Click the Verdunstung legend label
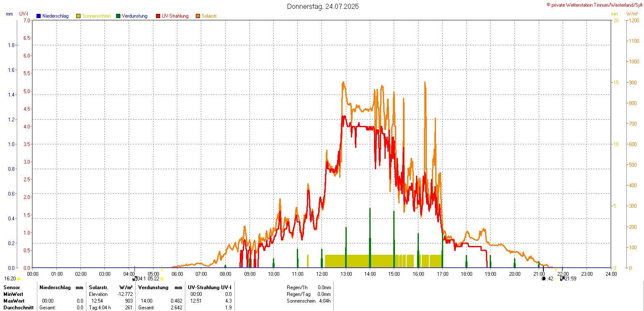 click(135, 16)
